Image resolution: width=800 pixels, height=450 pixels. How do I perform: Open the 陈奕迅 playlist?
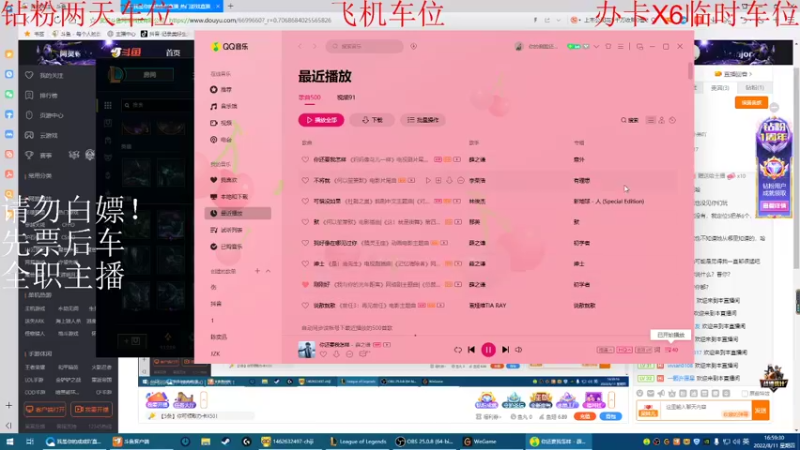pos(219,337)
